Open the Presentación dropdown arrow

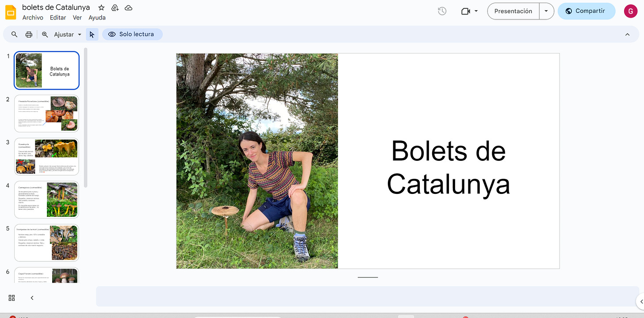click(547, 11)
